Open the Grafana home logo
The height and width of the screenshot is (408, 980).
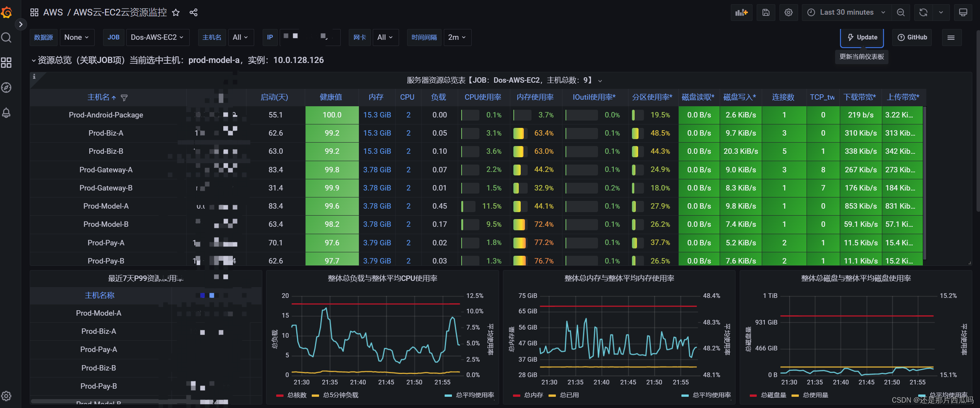(7, 12)
